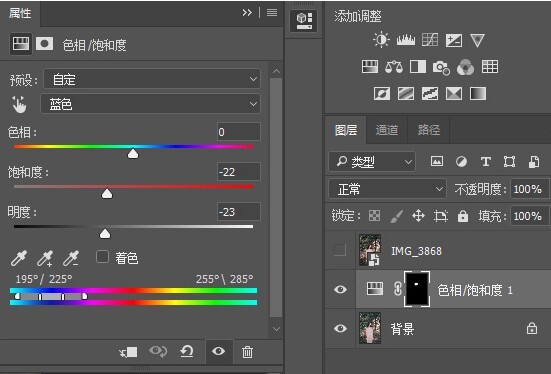Select the subtract-from-sample eyedropper
This screenshot has height=374, width=551.
(71, 258)
